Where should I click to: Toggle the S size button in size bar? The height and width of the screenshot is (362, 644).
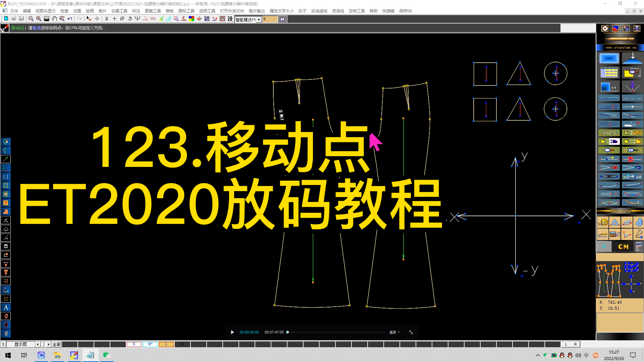coord(134,344)
